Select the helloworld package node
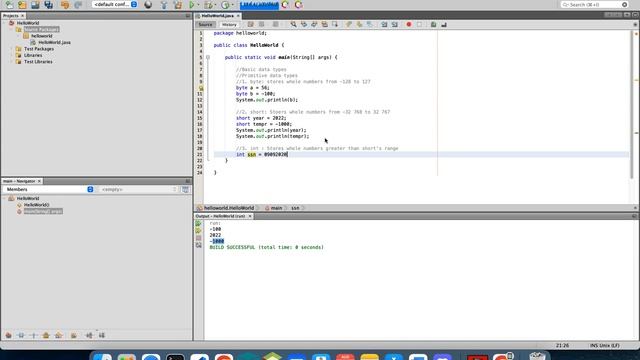Image resolution: width=640 pixels, height=360 pixels. [42, 36]
